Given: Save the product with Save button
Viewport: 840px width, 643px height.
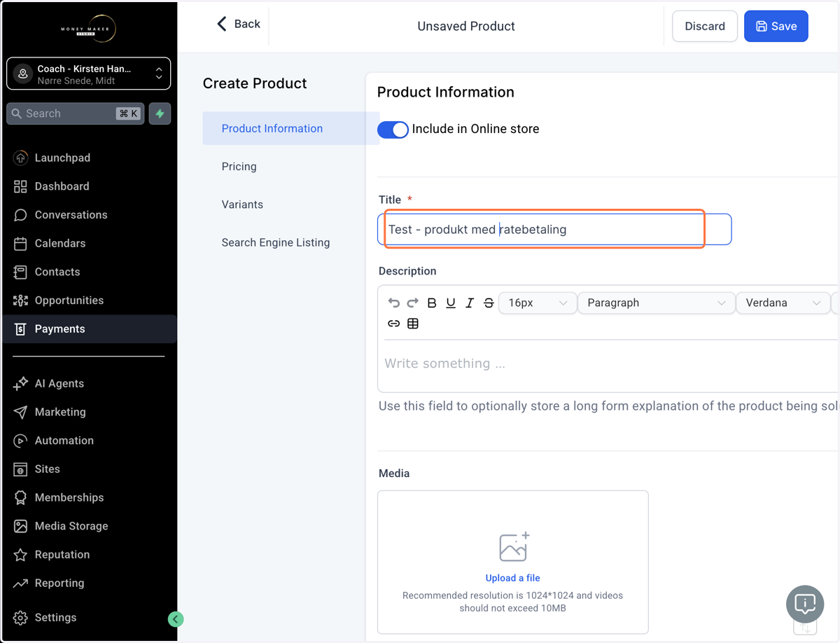Looking at the screenshot, I should (x=776, y=26).
